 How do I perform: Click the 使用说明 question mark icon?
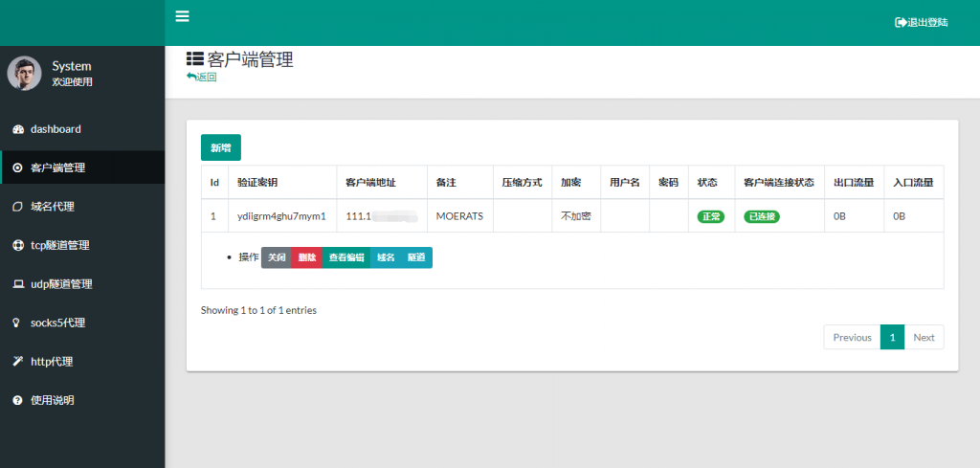pyautogui.click(x=17, y=400)
